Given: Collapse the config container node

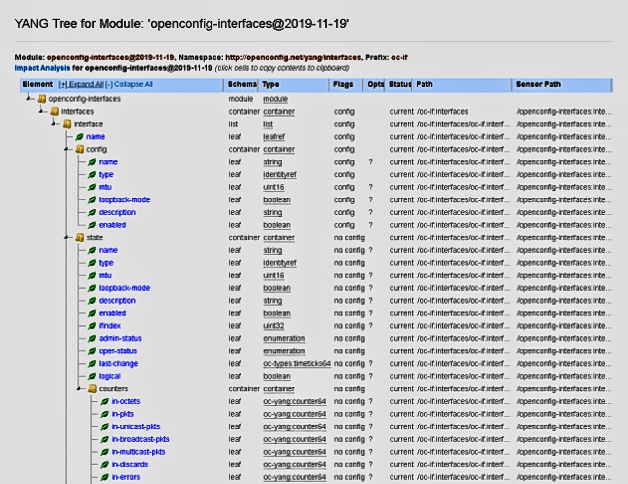Looking at the screenshot, I should click(66, 149).
